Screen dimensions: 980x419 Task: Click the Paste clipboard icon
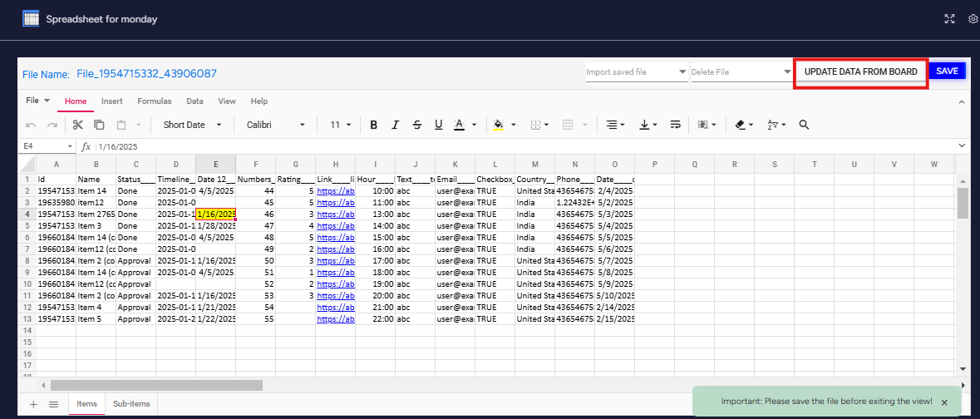click(x=121, y=125)
